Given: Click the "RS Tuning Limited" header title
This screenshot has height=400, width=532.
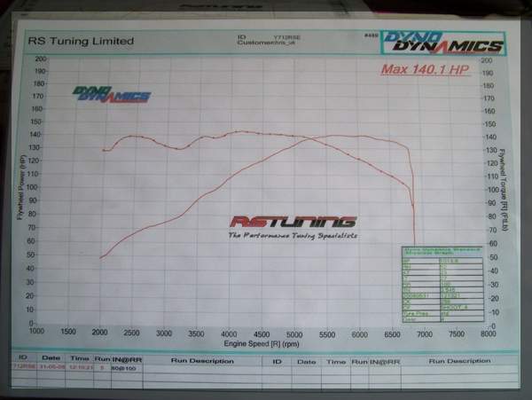Looking at the screenshot, I should [81, 41].
